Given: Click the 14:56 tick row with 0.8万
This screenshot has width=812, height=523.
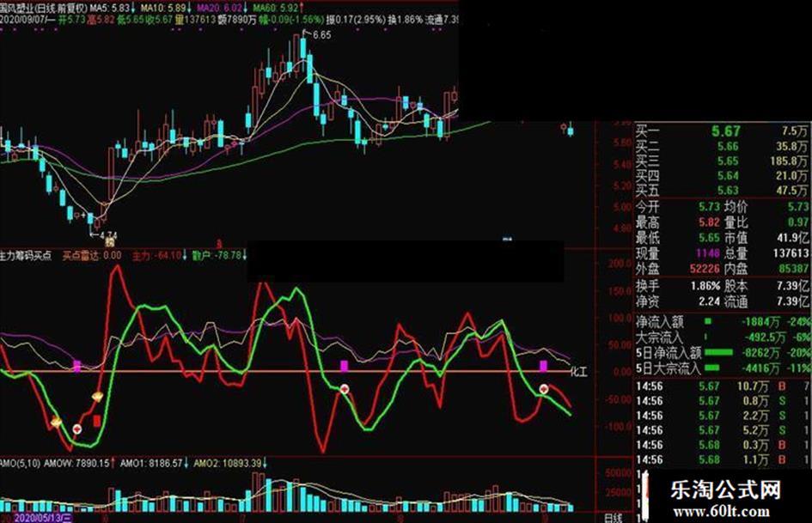Looking at the screenshot, I should 722,401.
